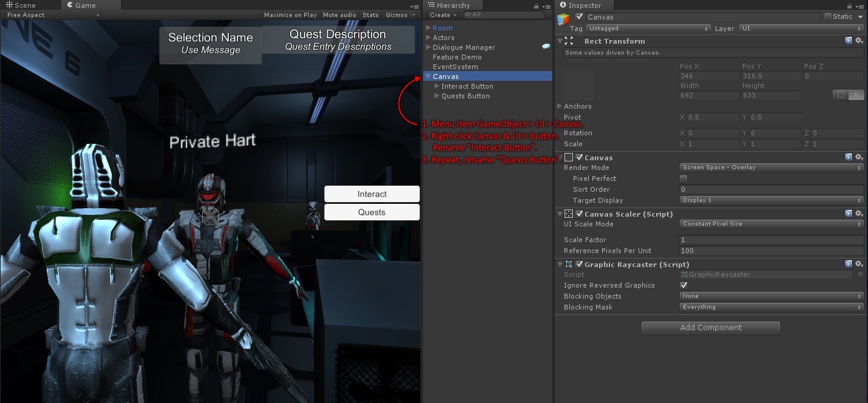
Task: Open the Graphic Raycaster settings gear
Action: 858,264
